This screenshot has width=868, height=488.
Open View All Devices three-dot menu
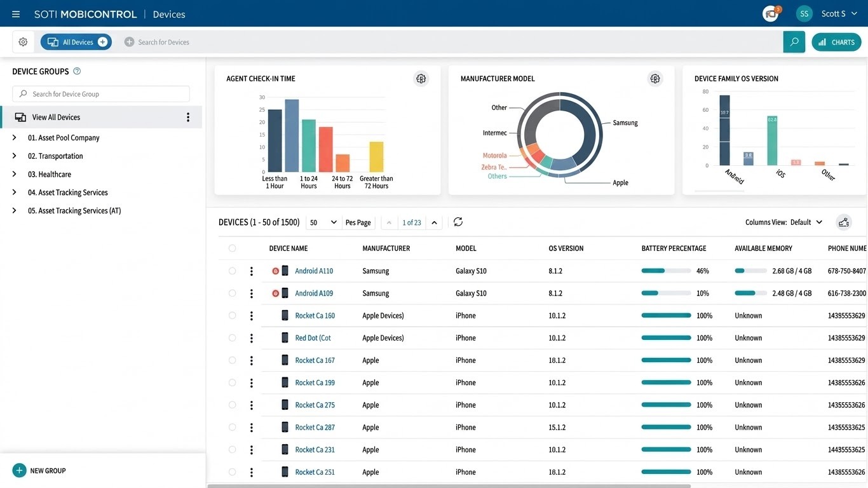pos(188,117)
